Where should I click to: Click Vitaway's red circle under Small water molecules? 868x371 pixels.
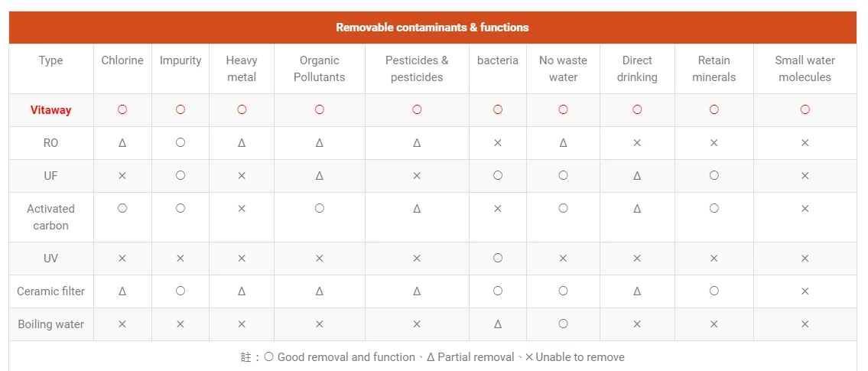coord(805,110)
